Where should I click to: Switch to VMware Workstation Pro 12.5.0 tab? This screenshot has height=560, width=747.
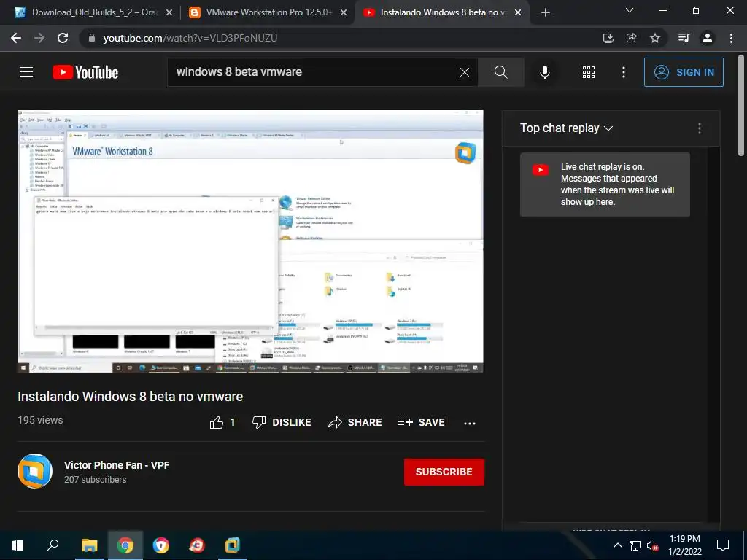[x=268, y=12]
